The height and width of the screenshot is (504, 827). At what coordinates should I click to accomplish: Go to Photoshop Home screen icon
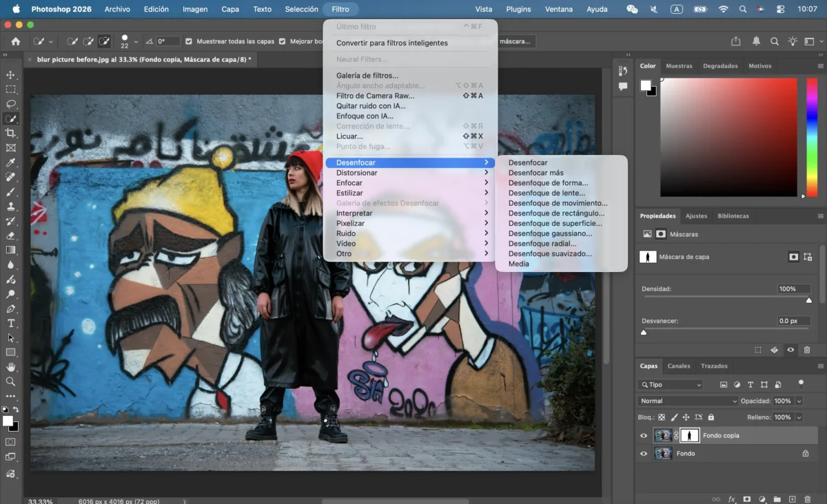point(16,41)
